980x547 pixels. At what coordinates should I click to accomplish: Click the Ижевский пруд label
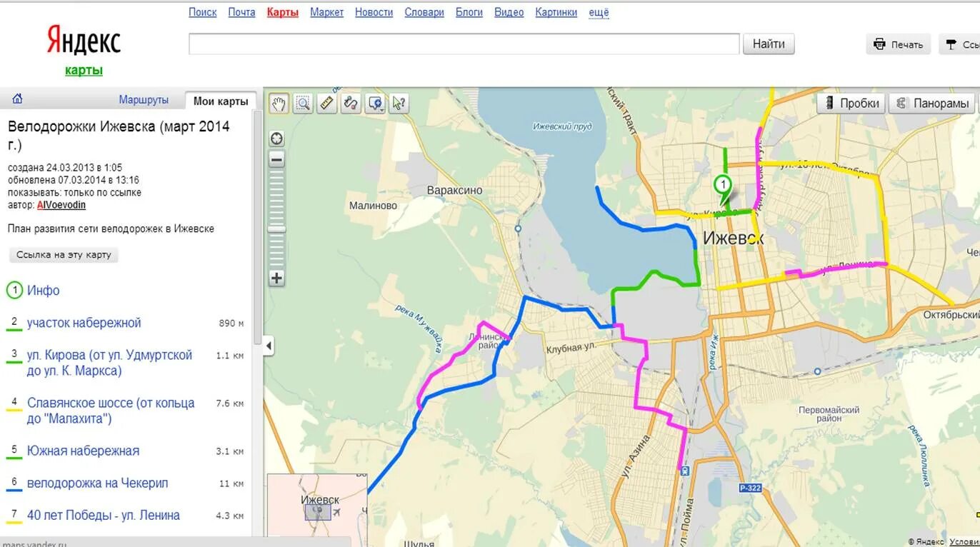pyautogui.click(x=562, y=127)
